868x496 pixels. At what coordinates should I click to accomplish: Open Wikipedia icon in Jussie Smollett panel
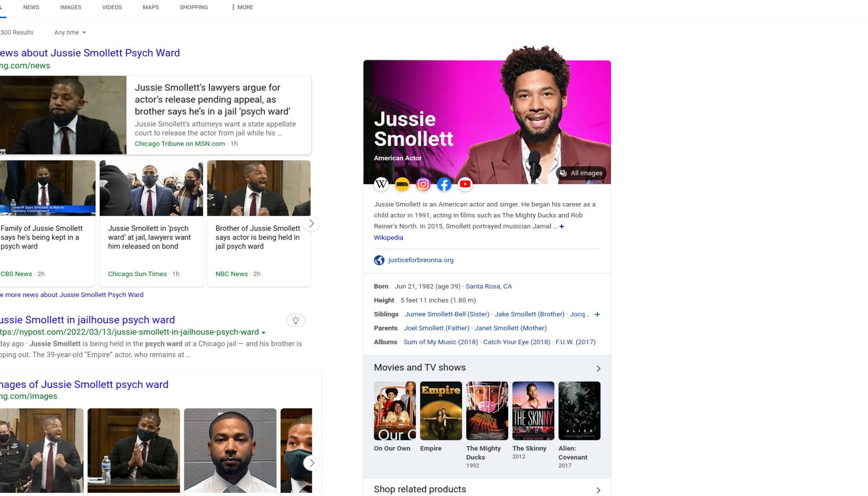[x=381, y=184]
